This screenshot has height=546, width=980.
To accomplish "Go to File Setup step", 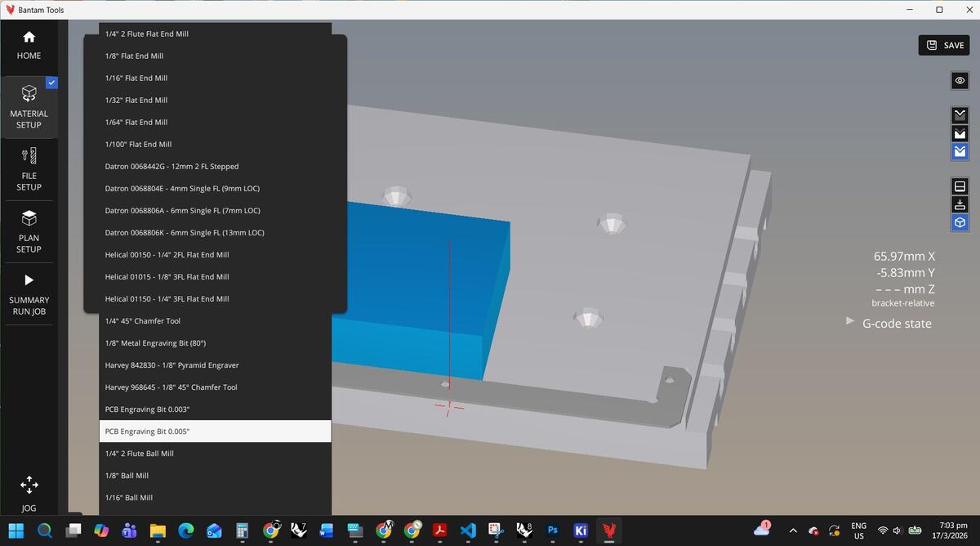I will click(29, 169).
